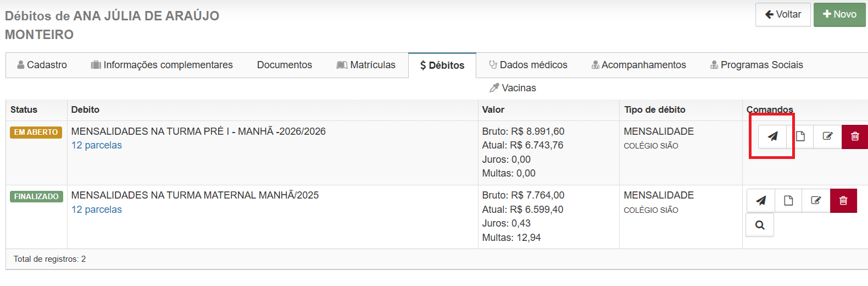The width and height of the screenshot is (868, 286).
Task: Open the Informações complementares tab
Action: click(162, 65)
